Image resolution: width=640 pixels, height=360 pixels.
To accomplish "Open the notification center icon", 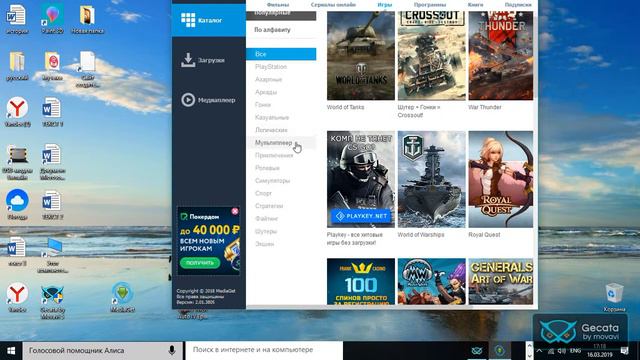I will [x=624, y=351].
